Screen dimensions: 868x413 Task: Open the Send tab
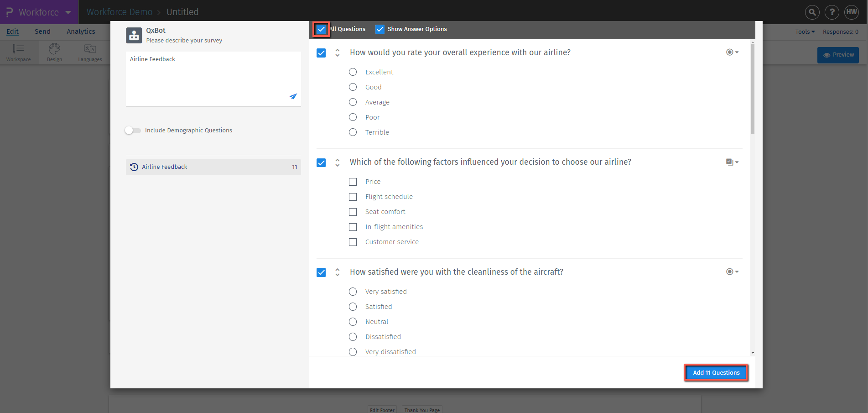(42, 31)
